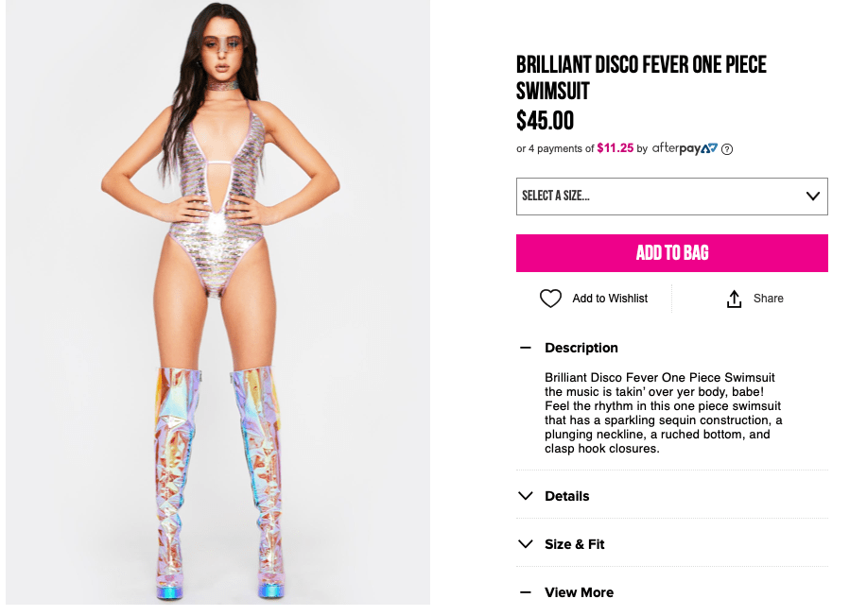Viewport: 867px width, 616px height.
Task: Click the size dropdown chevron arrow
Action: (812, 197)
